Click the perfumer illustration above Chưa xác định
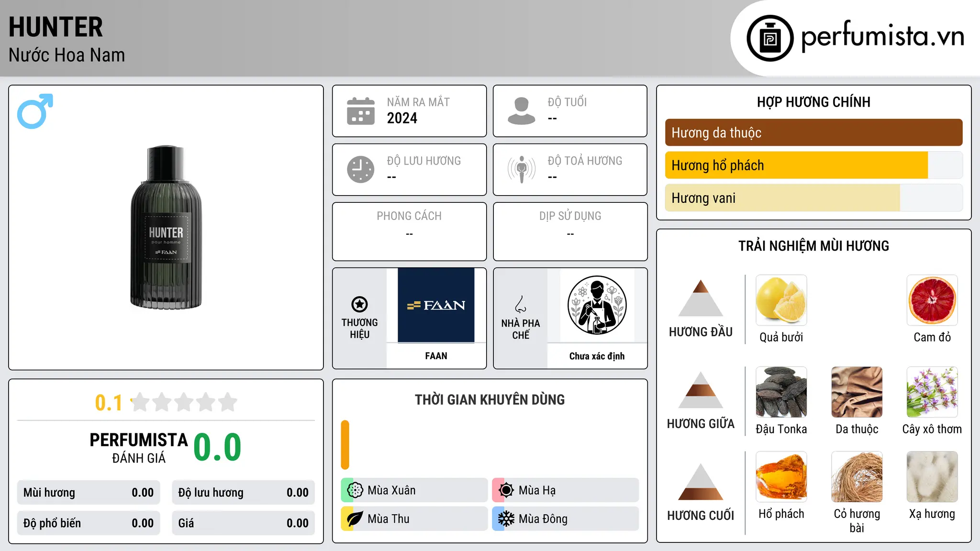The image size is (980, 551). point(597,305)
